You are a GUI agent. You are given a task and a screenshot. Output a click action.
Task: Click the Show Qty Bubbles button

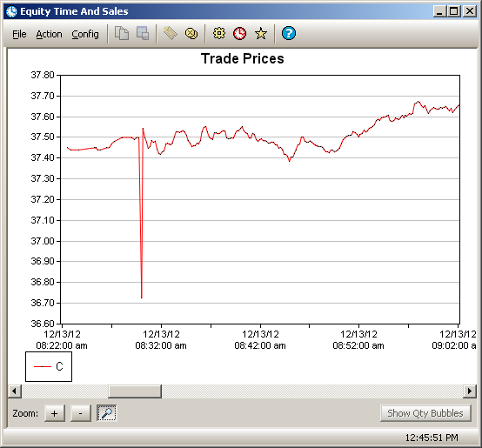point(425,413)
